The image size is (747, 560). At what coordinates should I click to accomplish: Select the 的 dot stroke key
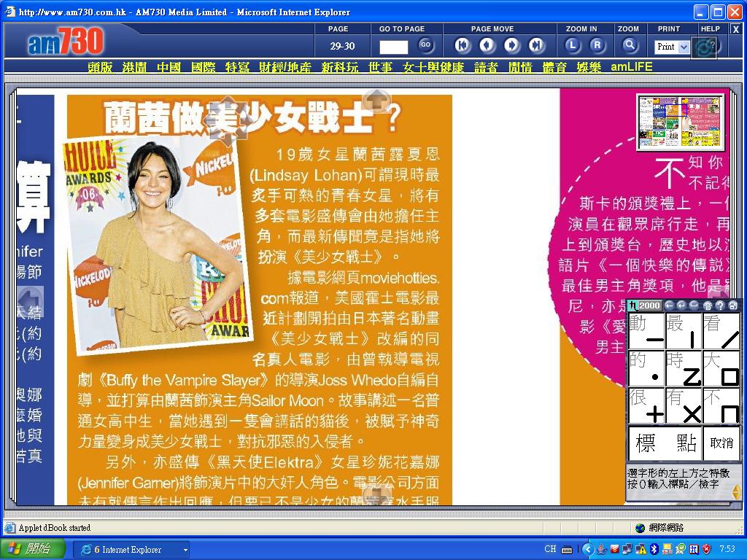click(x=646, y=368)
